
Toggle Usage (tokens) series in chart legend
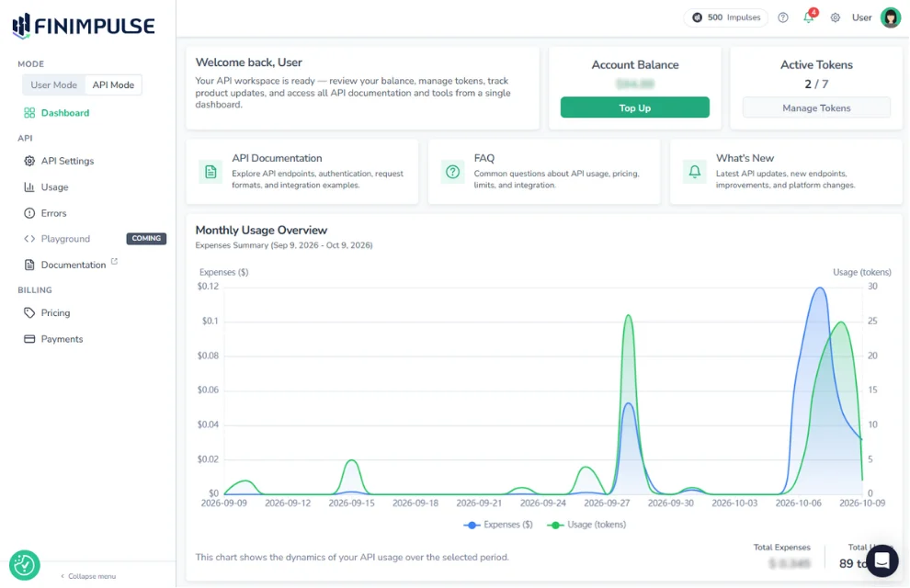[586, 525]
